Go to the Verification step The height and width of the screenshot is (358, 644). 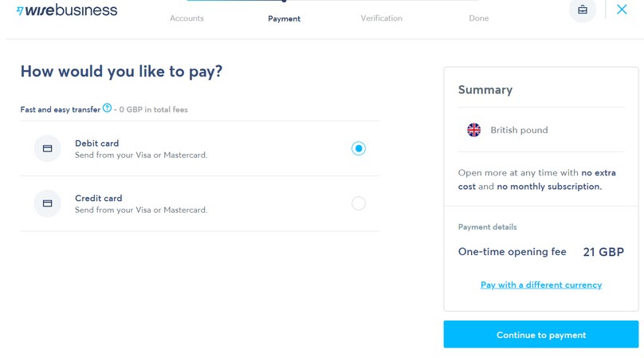tap(381, 18)
